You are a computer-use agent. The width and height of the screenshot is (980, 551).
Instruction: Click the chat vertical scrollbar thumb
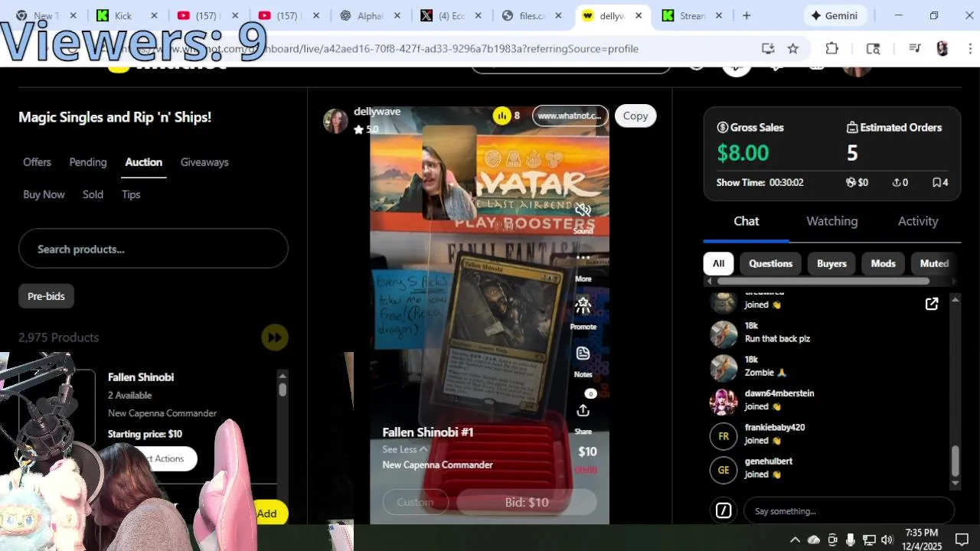point(955,461)
